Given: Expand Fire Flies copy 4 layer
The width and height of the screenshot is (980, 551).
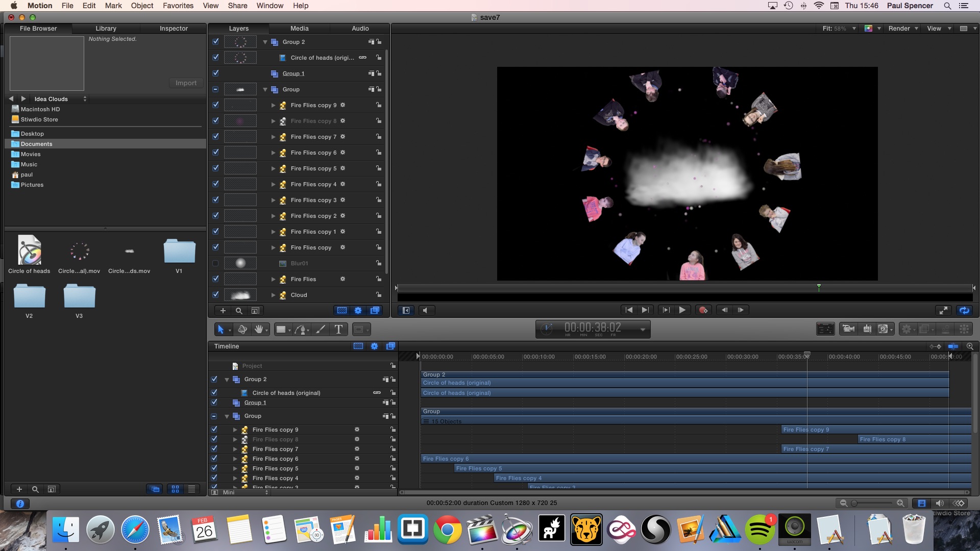Looking at the screenshot, I should 273,184.
